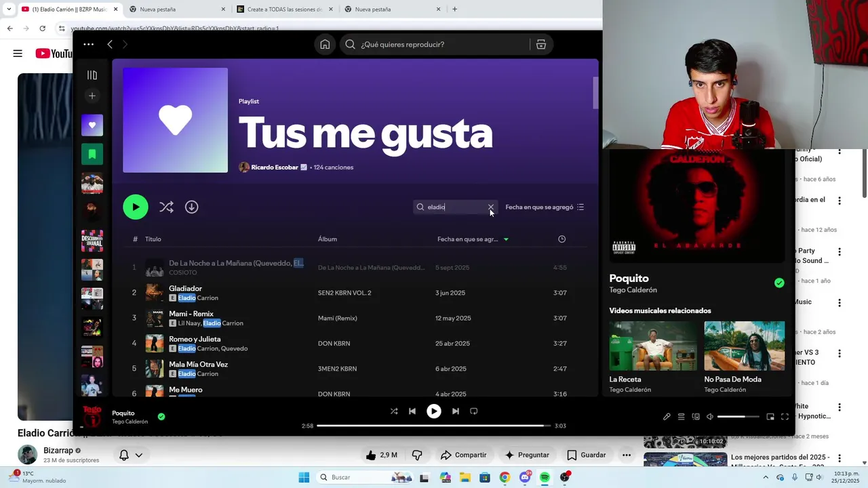The height and width of the screenshot is (488, 868).
Task: Like the YouTube video showing 2,9 M
Action: click(x=381, y=455)
